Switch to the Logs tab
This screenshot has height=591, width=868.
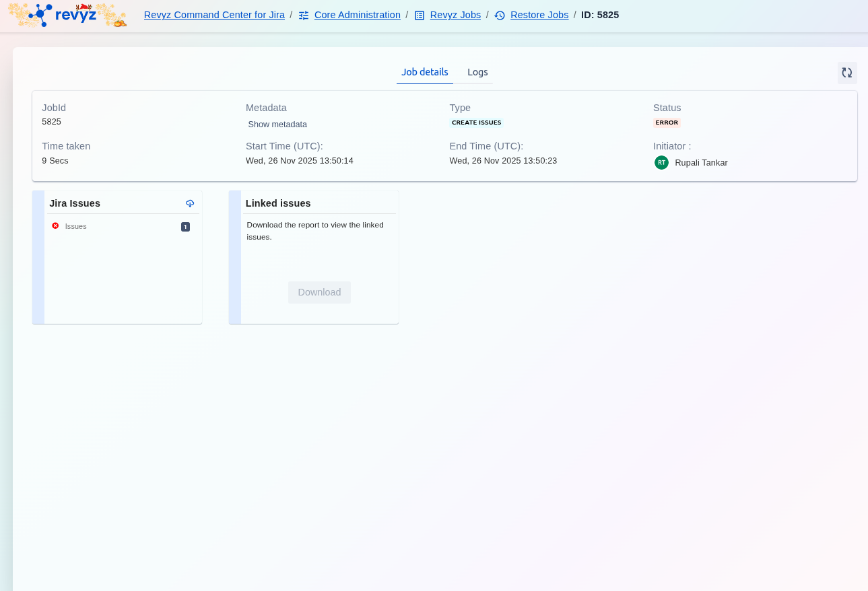tap(477, 72)
